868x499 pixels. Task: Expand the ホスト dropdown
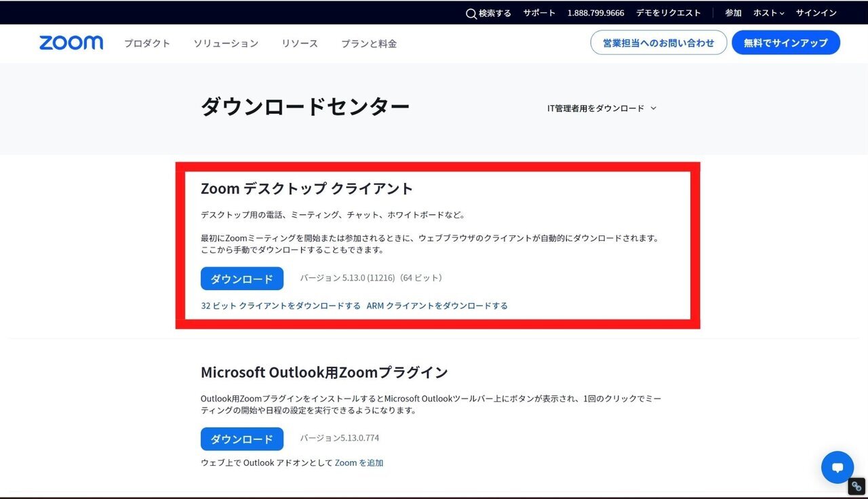point(769,13)
